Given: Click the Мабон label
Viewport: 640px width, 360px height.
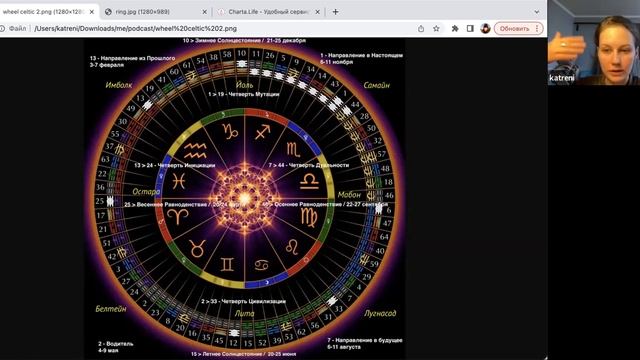Looking at the screenshot, I should (349, 195).
